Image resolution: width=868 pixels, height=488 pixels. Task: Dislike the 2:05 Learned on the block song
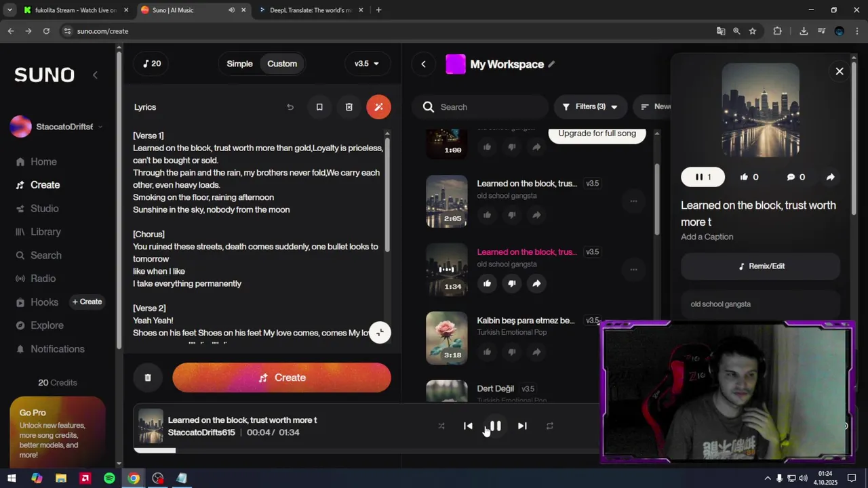(x=512, y=215)
